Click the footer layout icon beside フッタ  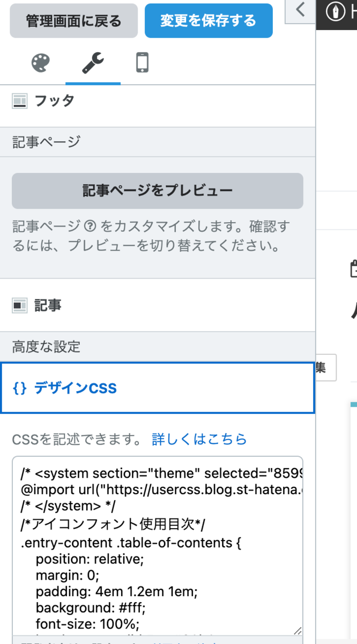[20, 101]
